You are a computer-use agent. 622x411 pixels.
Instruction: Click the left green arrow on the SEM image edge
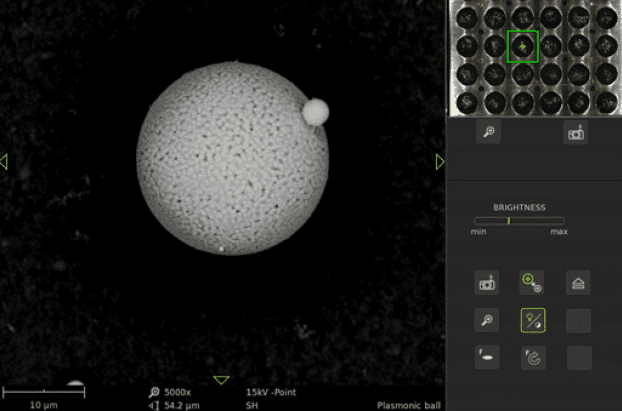point(4,162)
